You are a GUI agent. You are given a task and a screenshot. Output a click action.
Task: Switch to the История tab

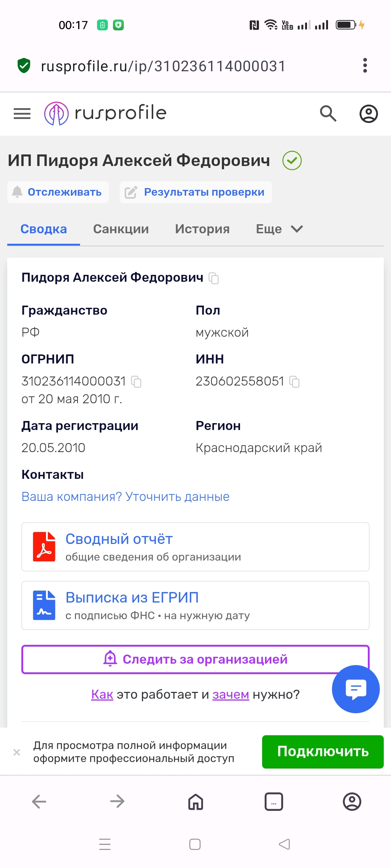202,229
